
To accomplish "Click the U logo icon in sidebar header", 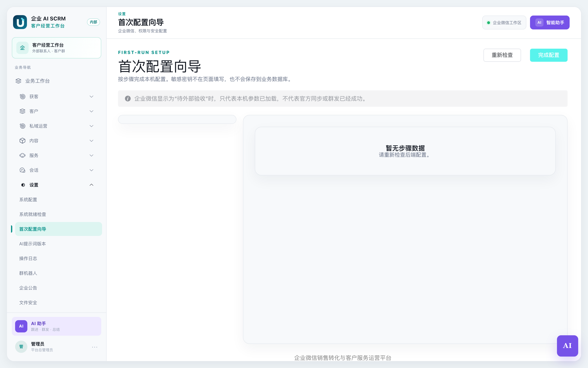I will [x=20, y=22].
